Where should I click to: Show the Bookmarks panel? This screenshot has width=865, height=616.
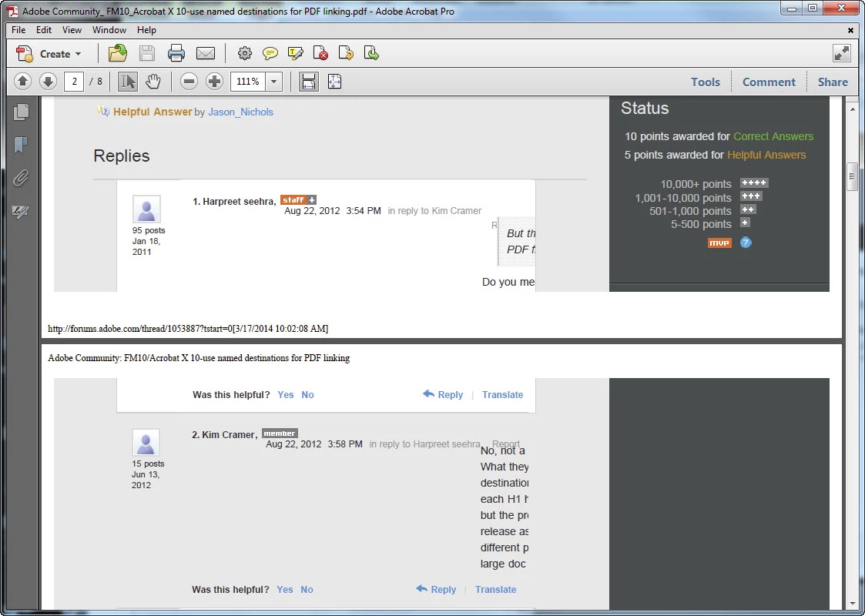coord(21,145)
